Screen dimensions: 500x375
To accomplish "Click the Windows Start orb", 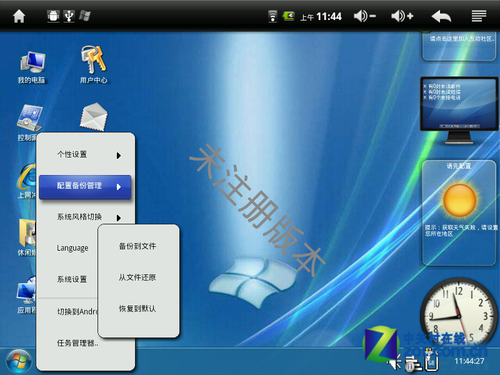I will 18,361.
